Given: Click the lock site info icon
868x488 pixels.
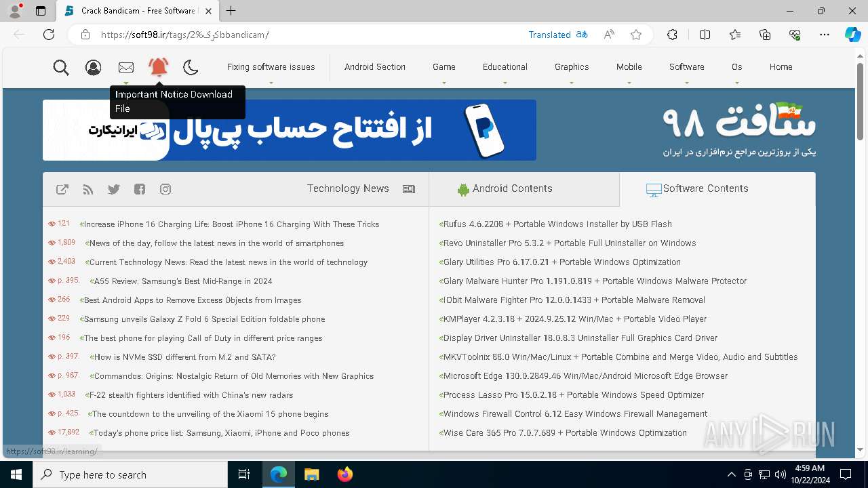Looking at the screenshot, I should pos(85,35).
